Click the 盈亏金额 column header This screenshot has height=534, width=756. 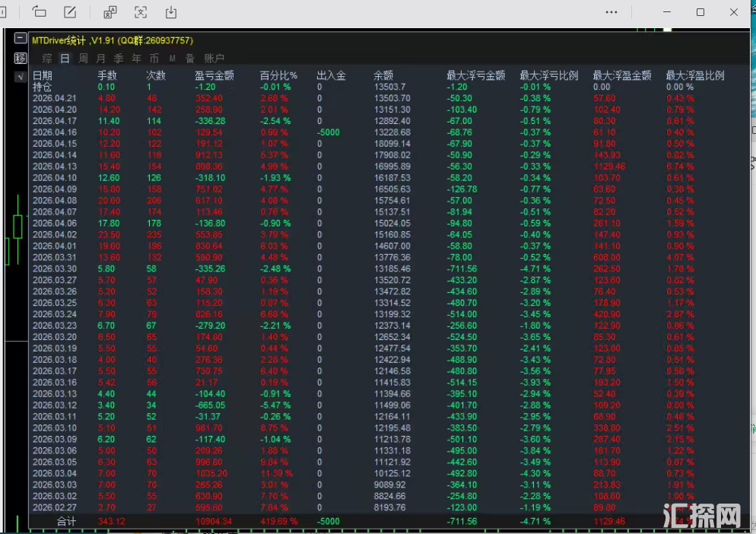(x=214, y=75)
